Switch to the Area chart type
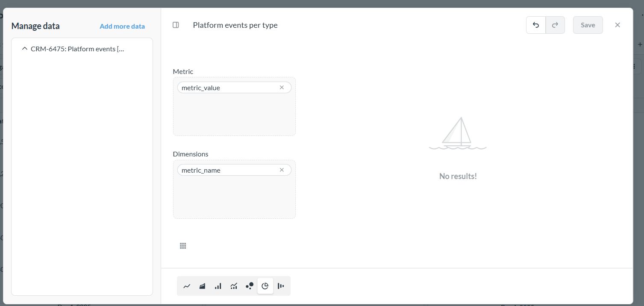Image resolution: width=644 pixels, height=306 pixels. click(x=203, y=286)
